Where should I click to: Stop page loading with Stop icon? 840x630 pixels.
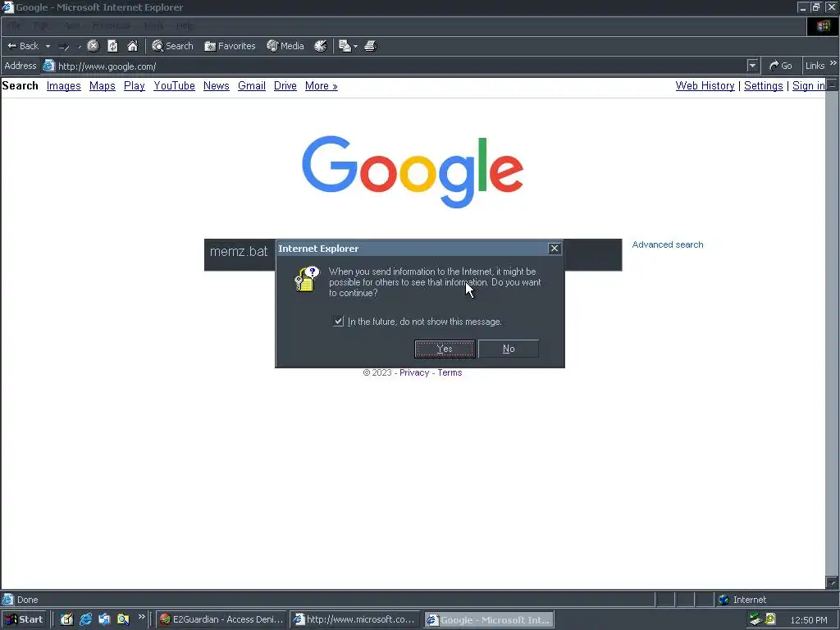coord(94,46)
